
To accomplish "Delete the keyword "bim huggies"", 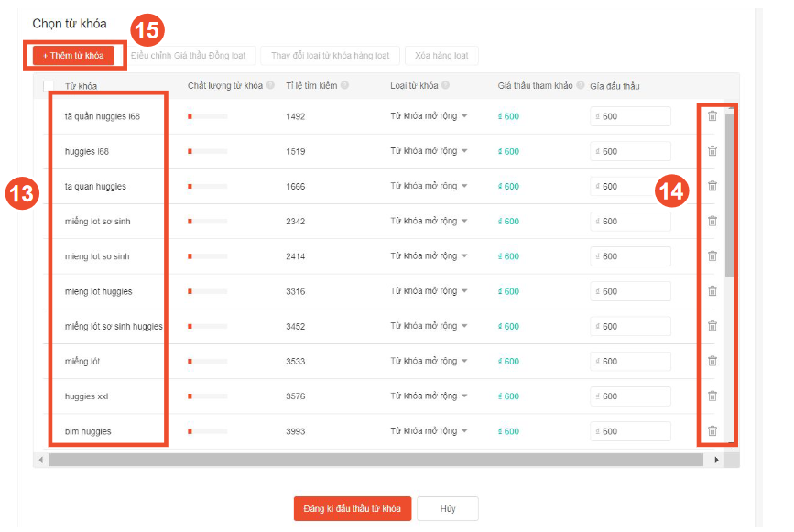I will (712, 430).
